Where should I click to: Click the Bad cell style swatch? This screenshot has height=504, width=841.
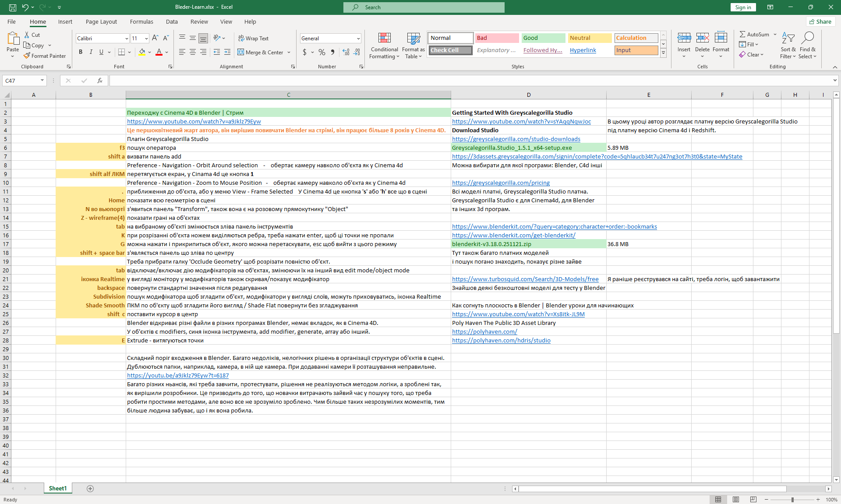[496, 38]
